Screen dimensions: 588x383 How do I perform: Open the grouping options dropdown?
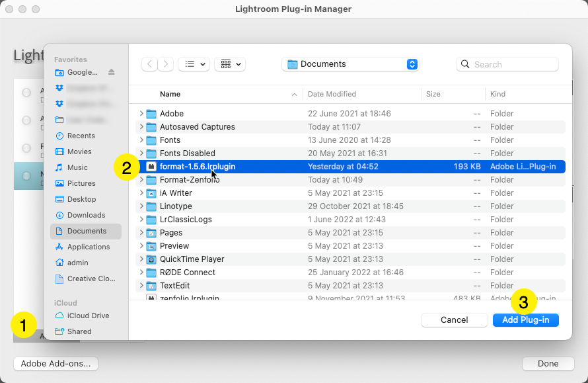click(x=230, y=64)
